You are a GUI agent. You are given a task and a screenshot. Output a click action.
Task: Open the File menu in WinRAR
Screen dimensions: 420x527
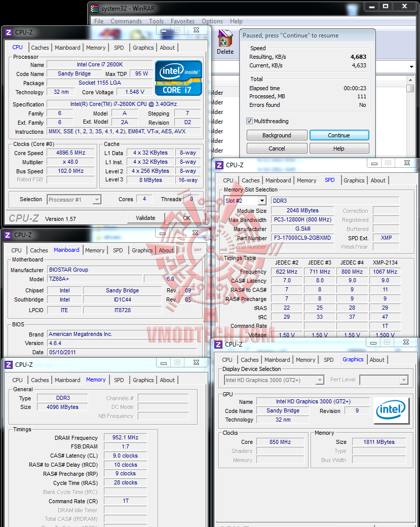(99, 21)
